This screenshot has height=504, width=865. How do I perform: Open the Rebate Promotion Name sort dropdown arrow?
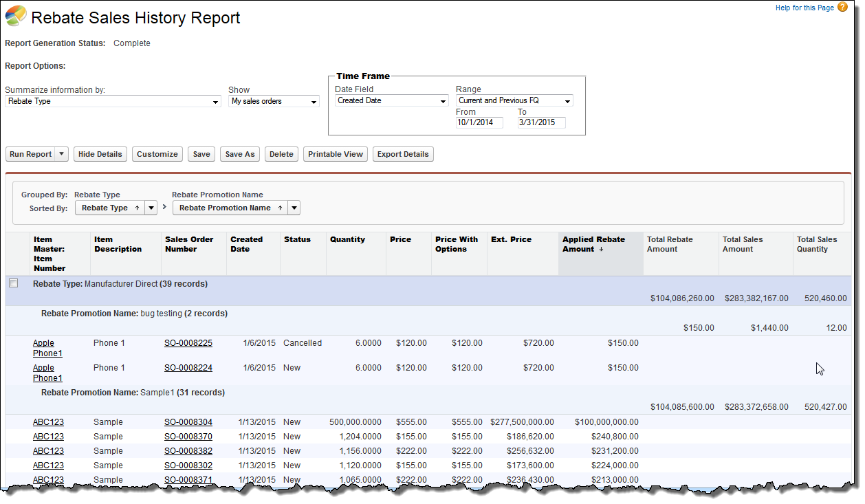coord(294,208)
